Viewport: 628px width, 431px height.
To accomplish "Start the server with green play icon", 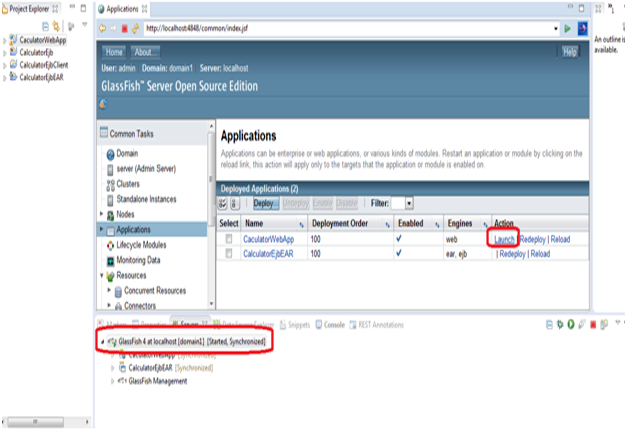I will click(x=571, y=324).
